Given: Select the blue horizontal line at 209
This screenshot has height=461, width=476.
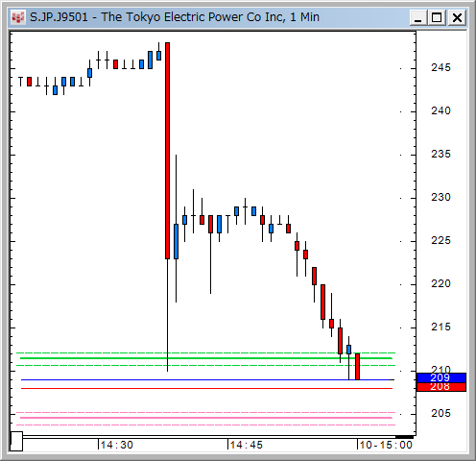Looking at the screenshot, I should (x=207, y=380).
